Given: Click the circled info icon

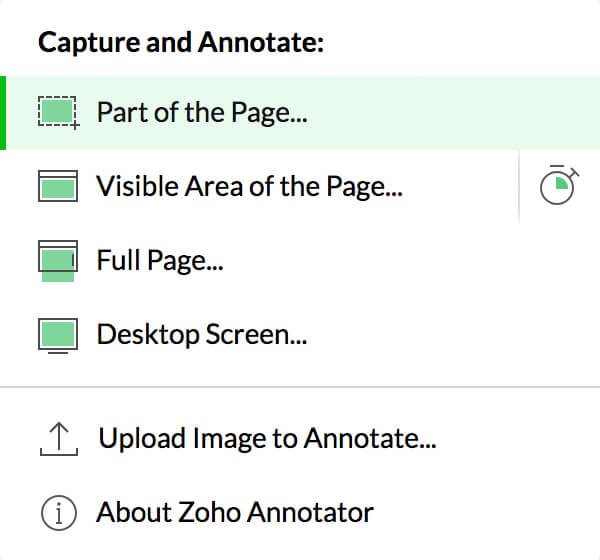Looking at the screenshot, I should coord(59,513).
